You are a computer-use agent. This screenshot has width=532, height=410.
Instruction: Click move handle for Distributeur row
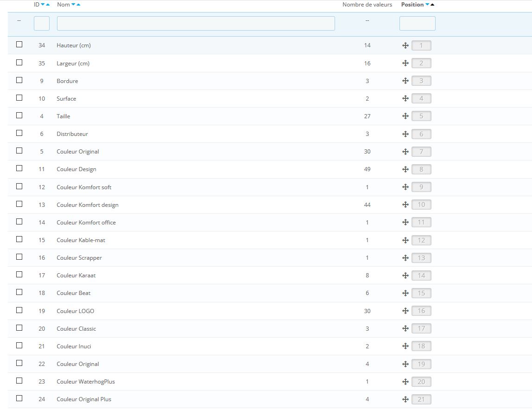405,134
